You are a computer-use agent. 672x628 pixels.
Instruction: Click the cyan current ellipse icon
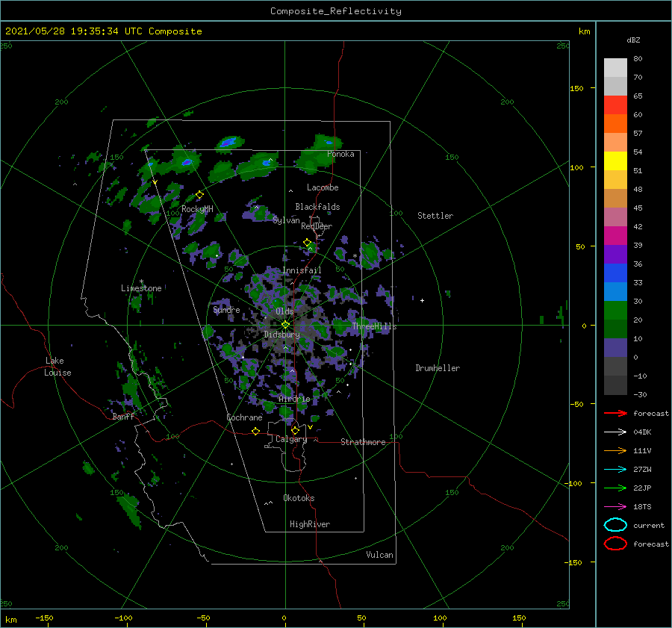(x=615, y=525)
